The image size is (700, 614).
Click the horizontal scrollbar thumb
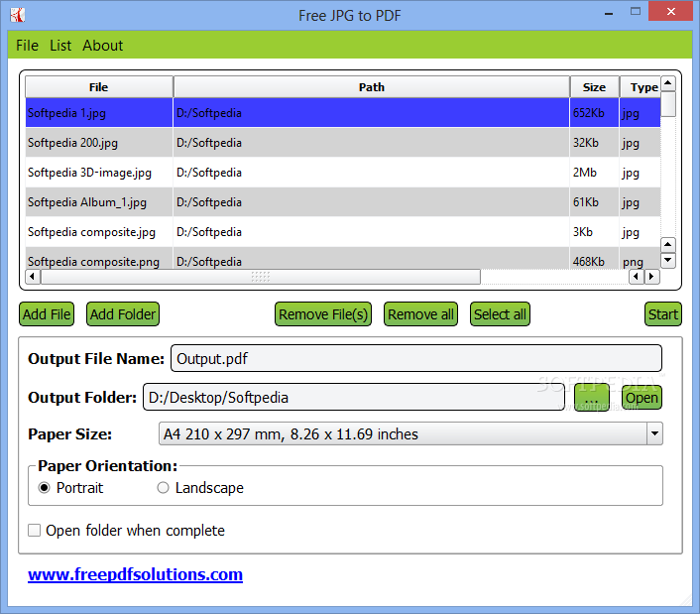click(261, 277)
